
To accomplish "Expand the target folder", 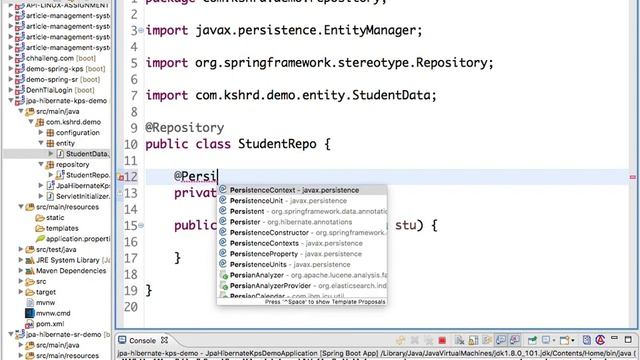I will click(x=21, y=291).
